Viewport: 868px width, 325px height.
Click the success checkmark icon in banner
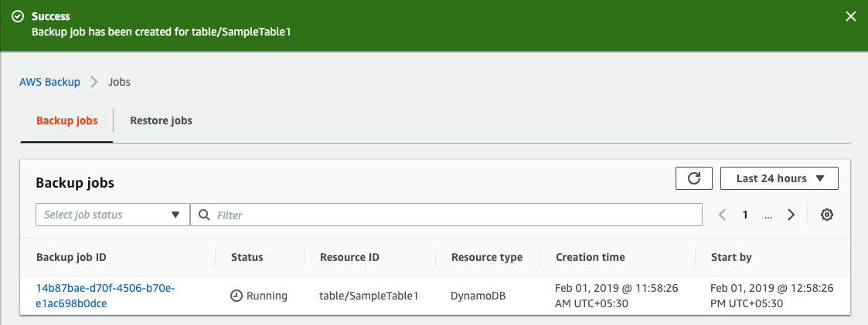coord(17,16)
